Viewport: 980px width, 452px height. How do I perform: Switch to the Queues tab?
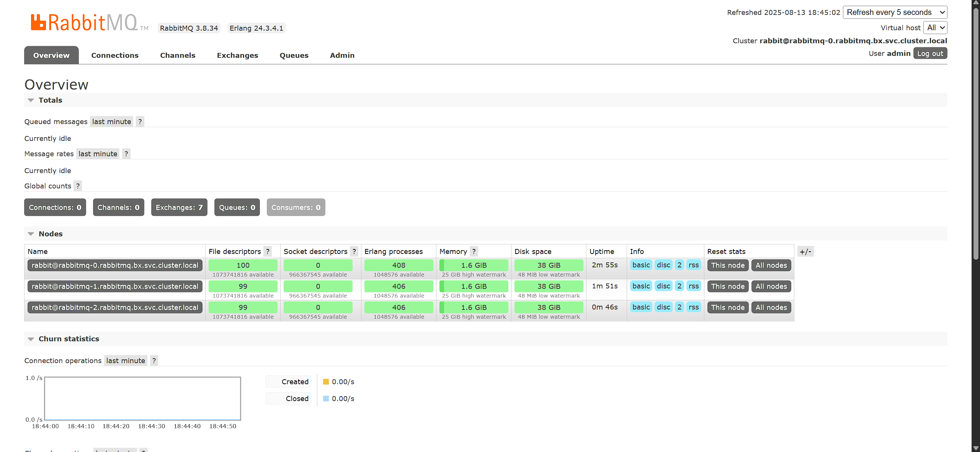(294, 56)
